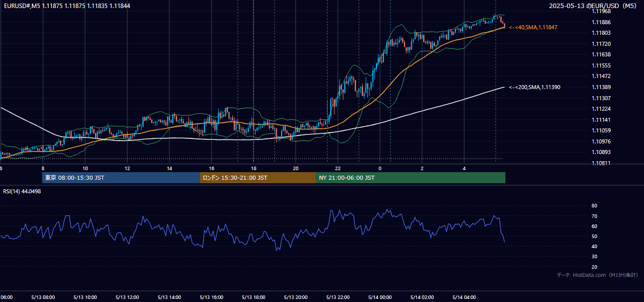Viewport: 644px width, 302px height.
Task: Click hour label 18 under price chart
Action: pyautogui.click(x=253, y=169)
